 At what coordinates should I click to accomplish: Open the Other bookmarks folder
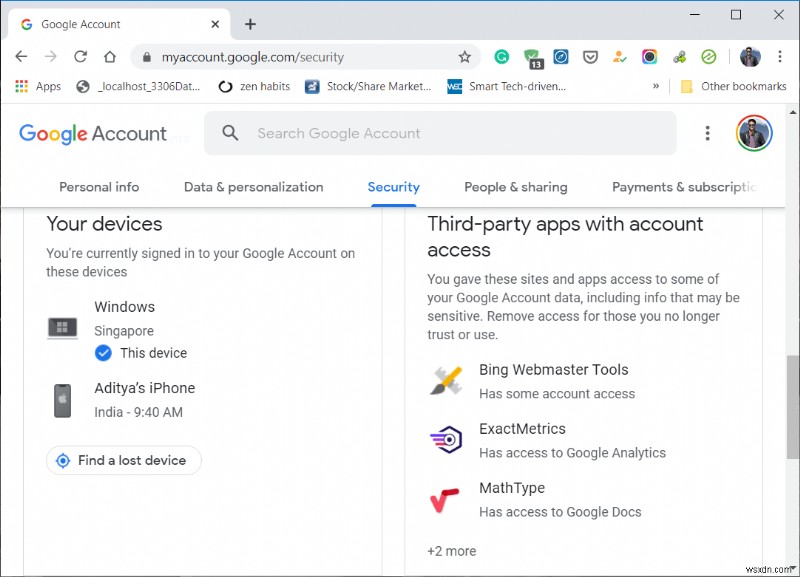(733, 87)
